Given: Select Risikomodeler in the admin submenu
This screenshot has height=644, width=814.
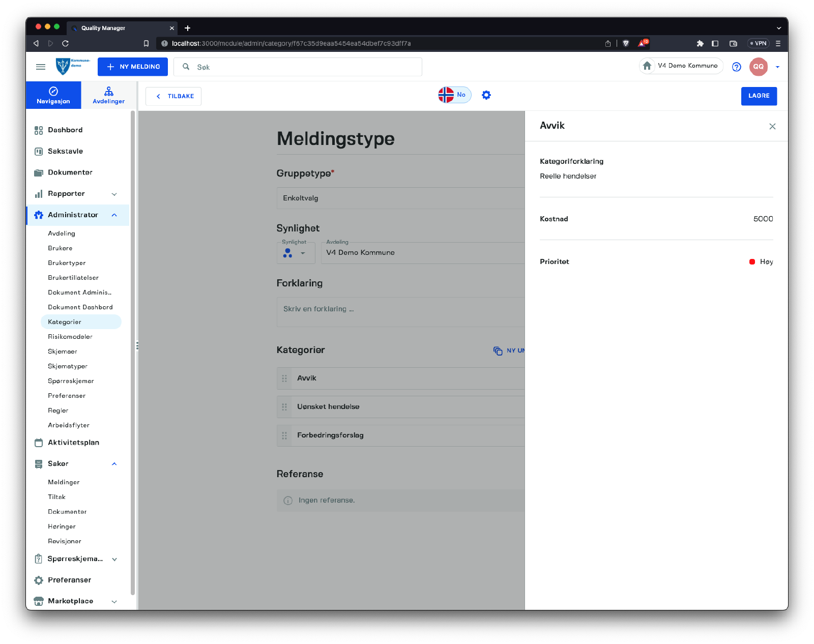Looking at the screenshot, I should click(70, 337).
